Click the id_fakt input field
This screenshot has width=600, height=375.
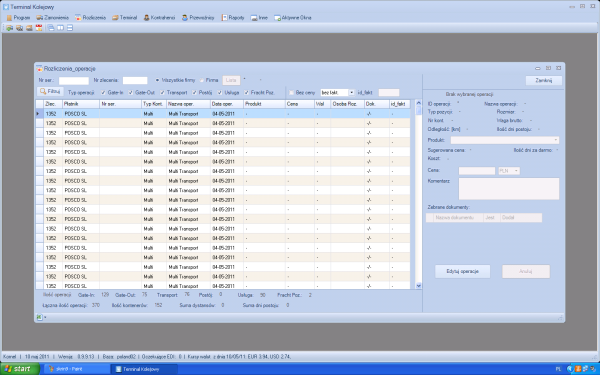coord(389,93)
